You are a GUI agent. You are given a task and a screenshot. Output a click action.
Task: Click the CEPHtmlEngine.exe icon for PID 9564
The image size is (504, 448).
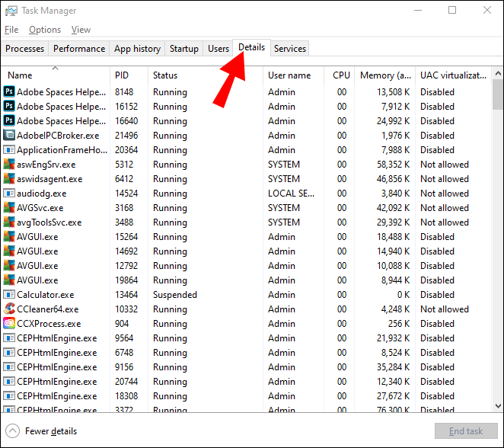tap(9, 338)
